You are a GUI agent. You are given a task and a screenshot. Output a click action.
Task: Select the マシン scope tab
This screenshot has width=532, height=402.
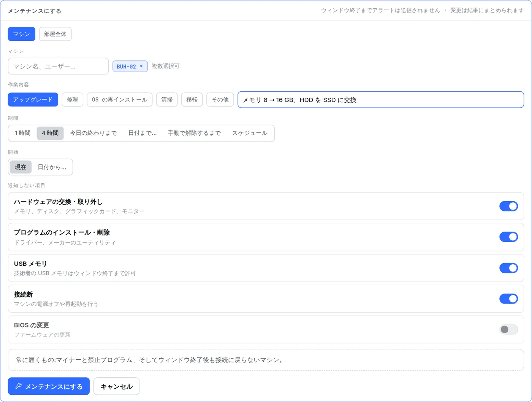(22, 34)
